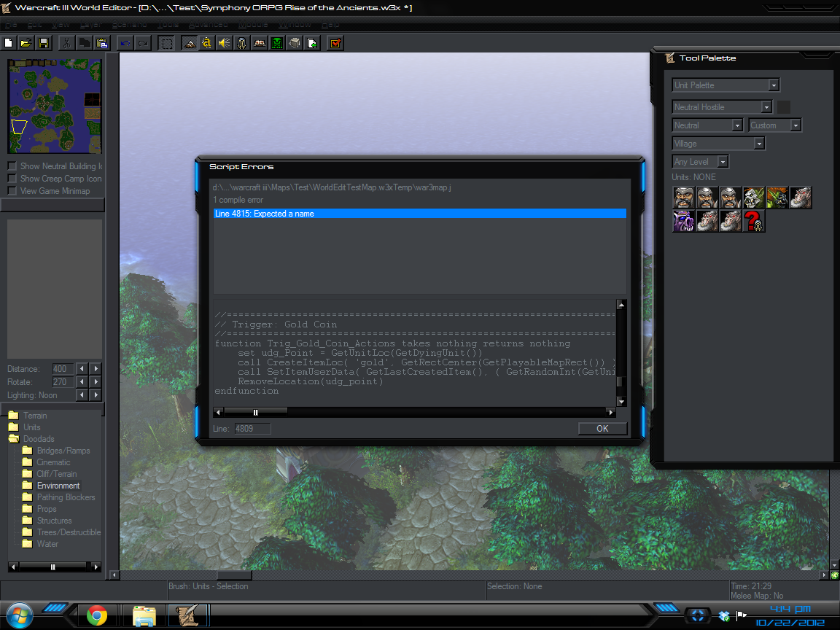
Task: Click the Rotate decrease arrow
Action: click(82, 382)
